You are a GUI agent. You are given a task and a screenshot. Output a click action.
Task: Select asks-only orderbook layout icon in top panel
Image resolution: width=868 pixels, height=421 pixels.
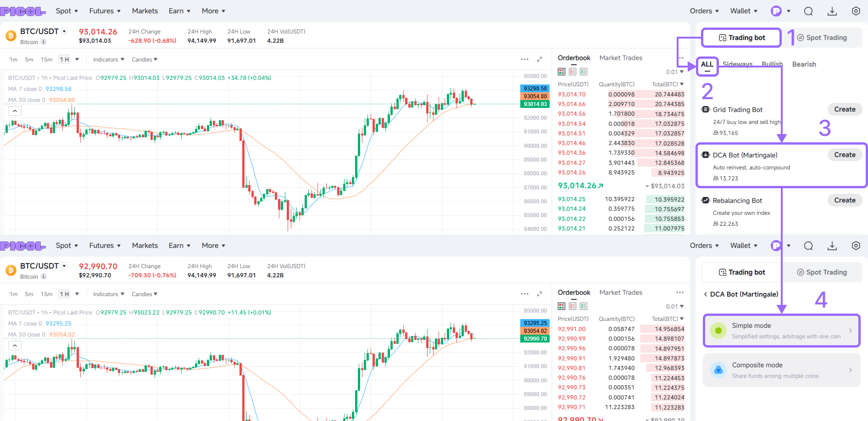click(573, 72)
